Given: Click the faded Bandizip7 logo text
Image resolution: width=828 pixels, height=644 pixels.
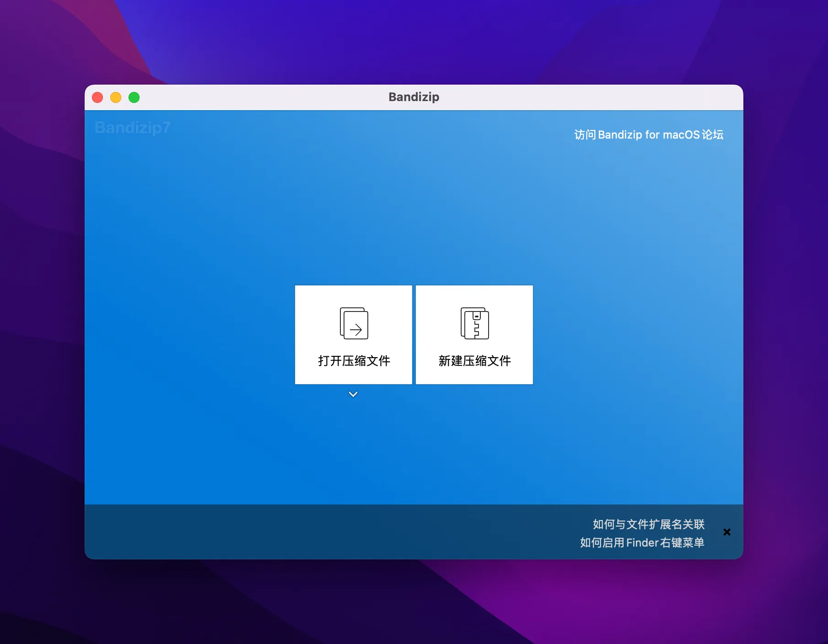Looking at the screenshot, I should click(133, 128).
